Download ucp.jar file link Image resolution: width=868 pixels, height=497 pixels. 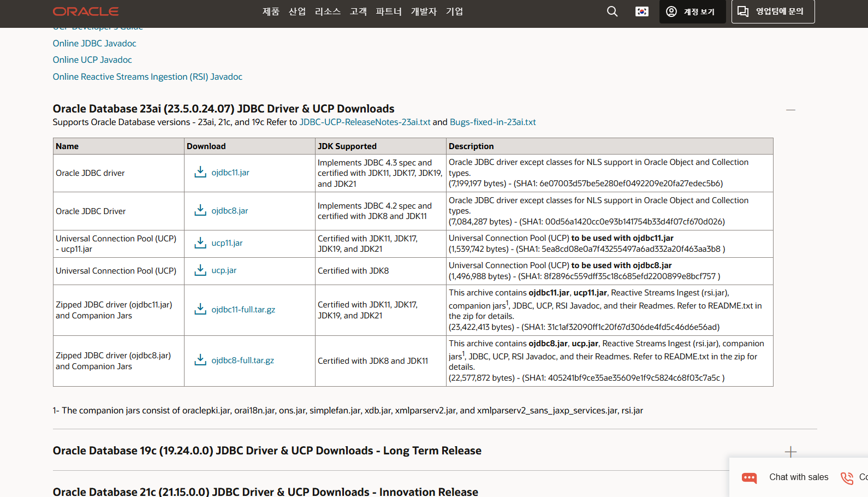(x=224, y=270)
